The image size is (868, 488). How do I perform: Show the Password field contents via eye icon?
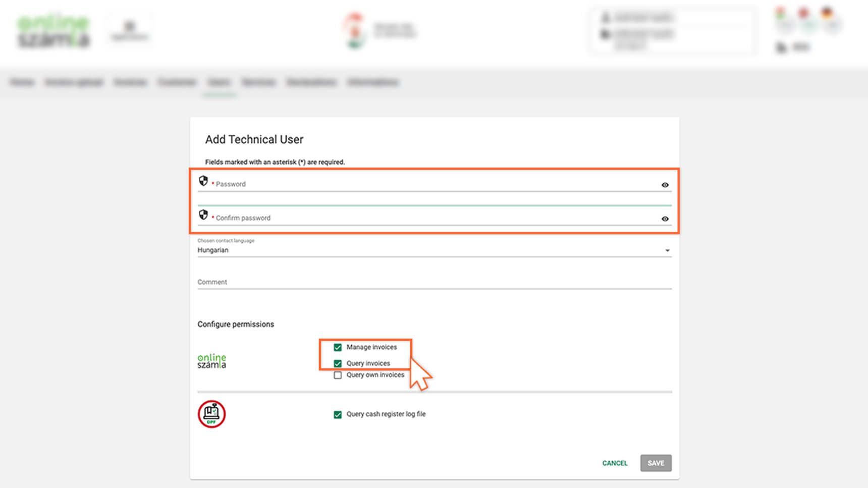(665, 185)
